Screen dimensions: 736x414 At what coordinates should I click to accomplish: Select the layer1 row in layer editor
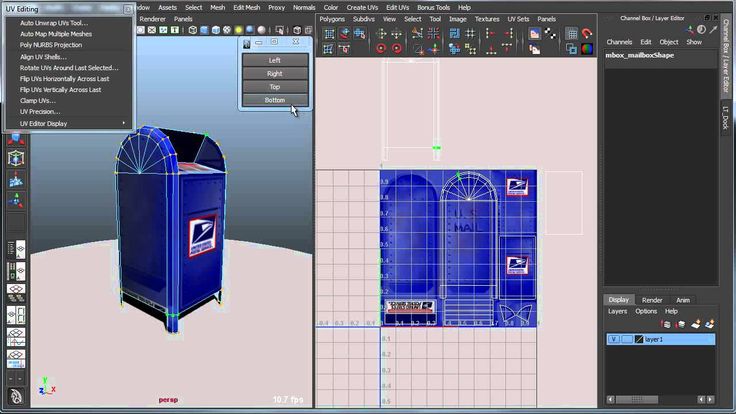click(x=660, y=339)
